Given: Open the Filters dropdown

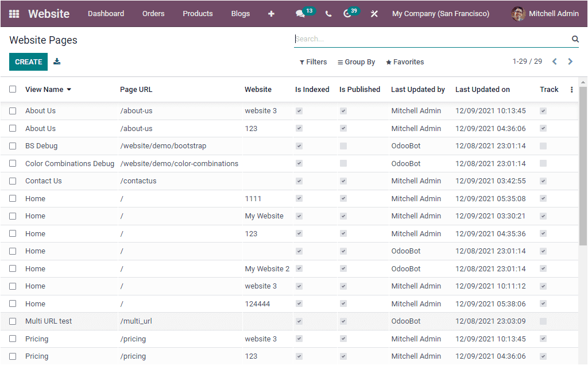Looking at the screenshot, I should click(313, 62).
